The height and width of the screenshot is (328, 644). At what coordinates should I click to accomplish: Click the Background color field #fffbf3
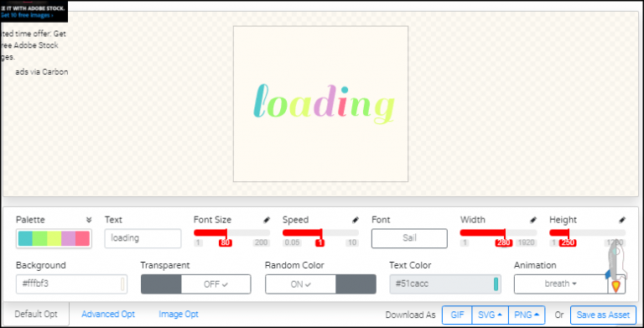(71, 284)
